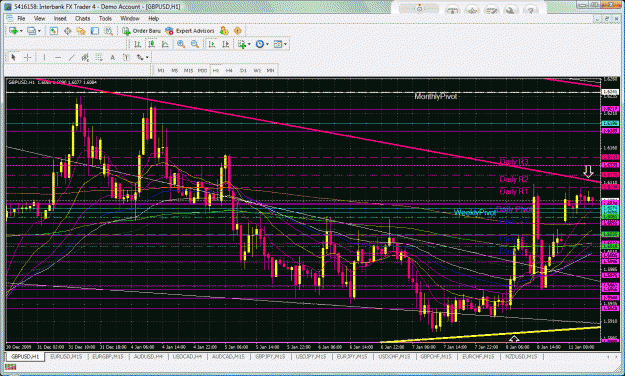This screenshot has height=376, width=625.
Task: Open the File menu
Action: [x=21, y=19]
